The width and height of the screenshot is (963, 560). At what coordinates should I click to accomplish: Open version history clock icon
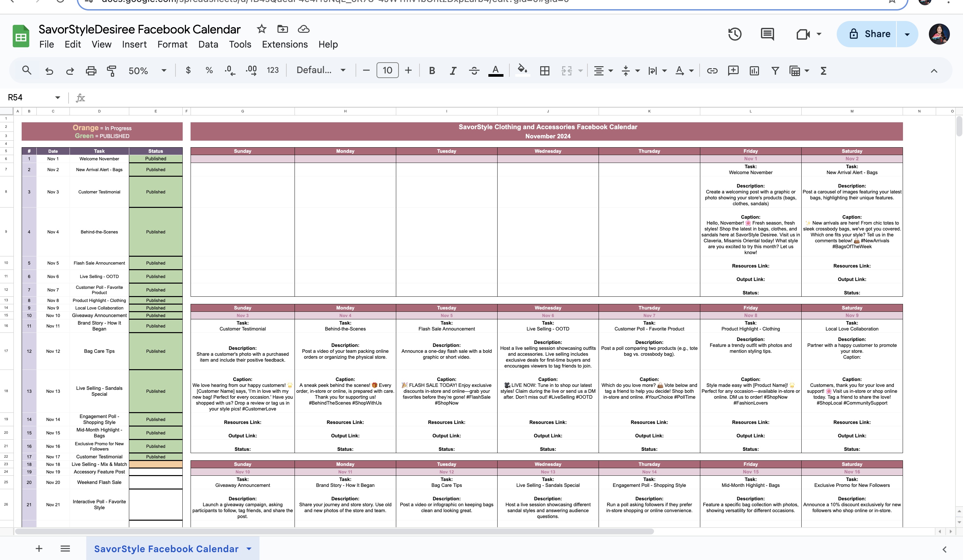pos(734,34)
